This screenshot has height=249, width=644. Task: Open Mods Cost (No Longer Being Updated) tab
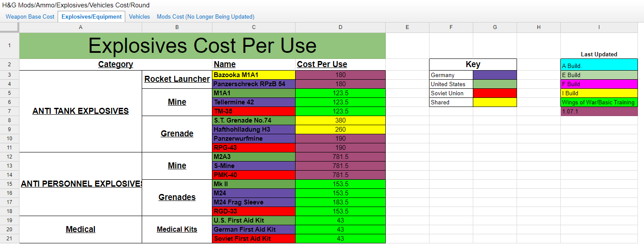tap(205, 16)
